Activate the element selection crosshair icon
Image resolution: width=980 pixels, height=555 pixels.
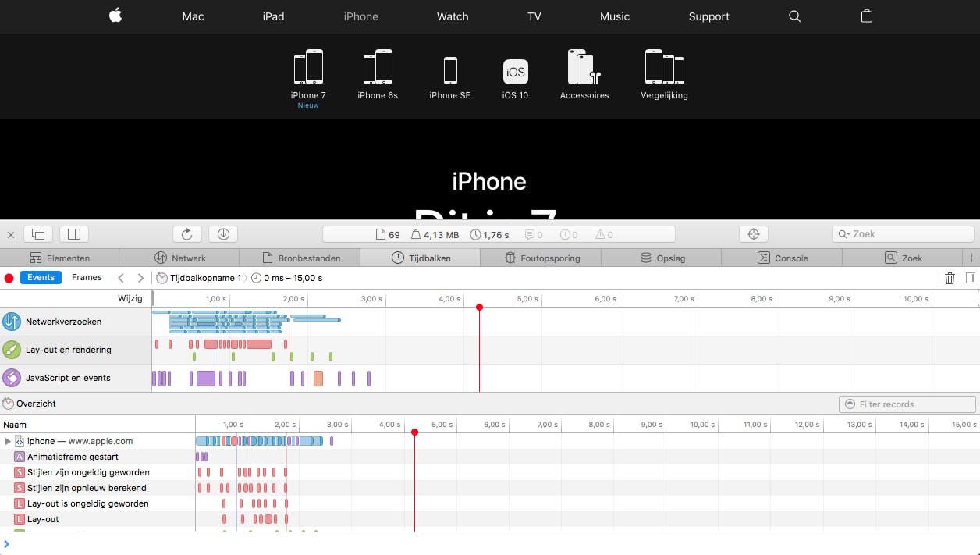[x=754, y=234]
